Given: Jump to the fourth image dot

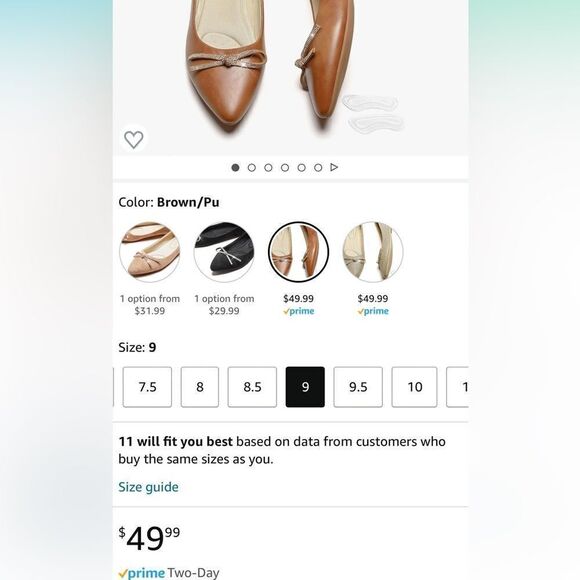Looking at the screenshot, I should point(285,168).
